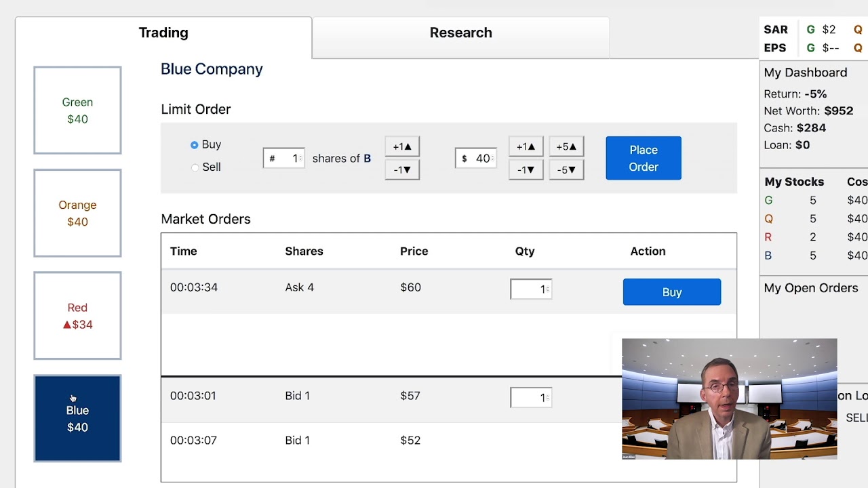The image size is (868, 488).
Task: Click the Qty column header
Action: 525,251
